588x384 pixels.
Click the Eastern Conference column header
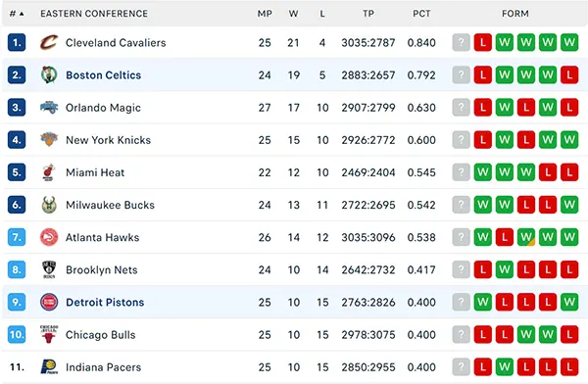94,14
